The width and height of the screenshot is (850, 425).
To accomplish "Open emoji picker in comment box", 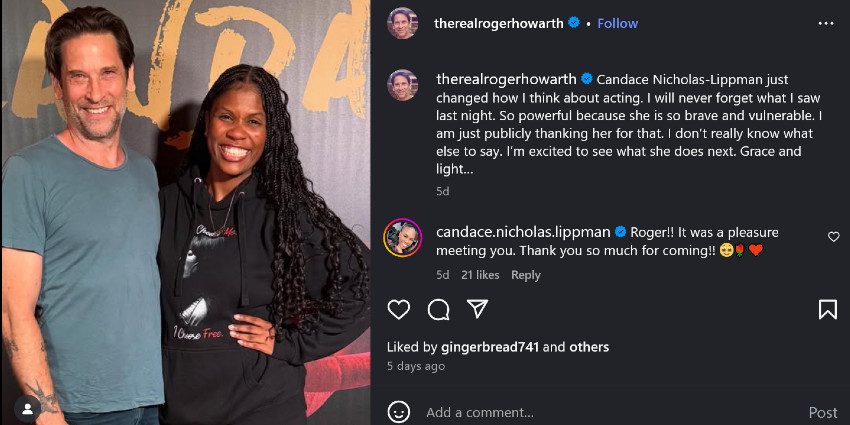I will (398, 413).
